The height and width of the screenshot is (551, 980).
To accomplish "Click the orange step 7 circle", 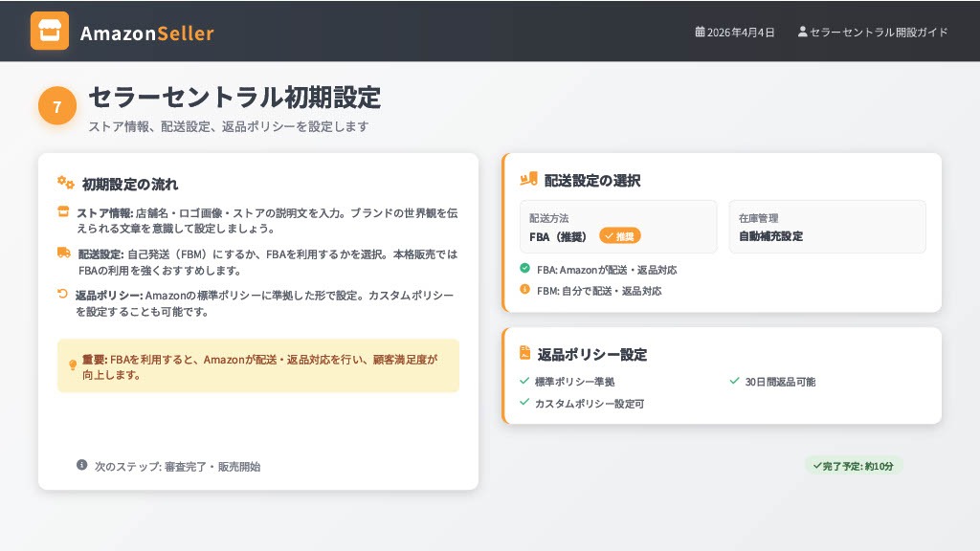I will pos(57,106).
